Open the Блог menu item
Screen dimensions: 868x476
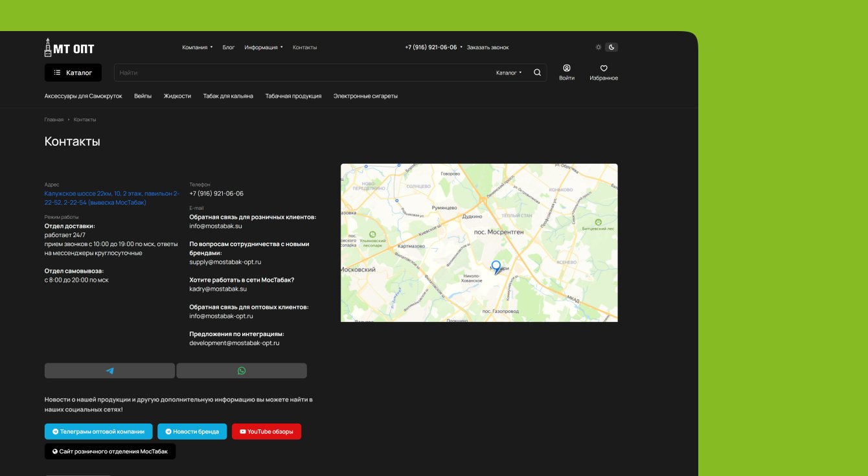point(229,47)
